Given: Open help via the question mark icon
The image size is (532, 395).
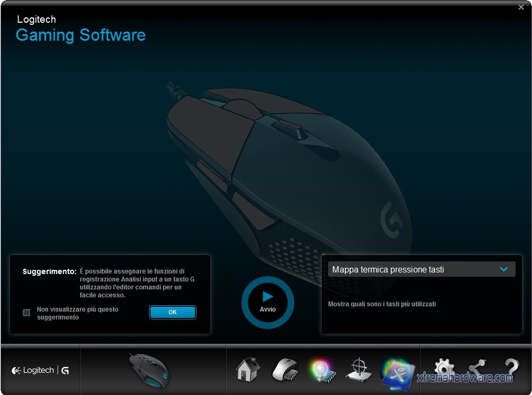Looking at the screenshot, I should coord(511,369).
